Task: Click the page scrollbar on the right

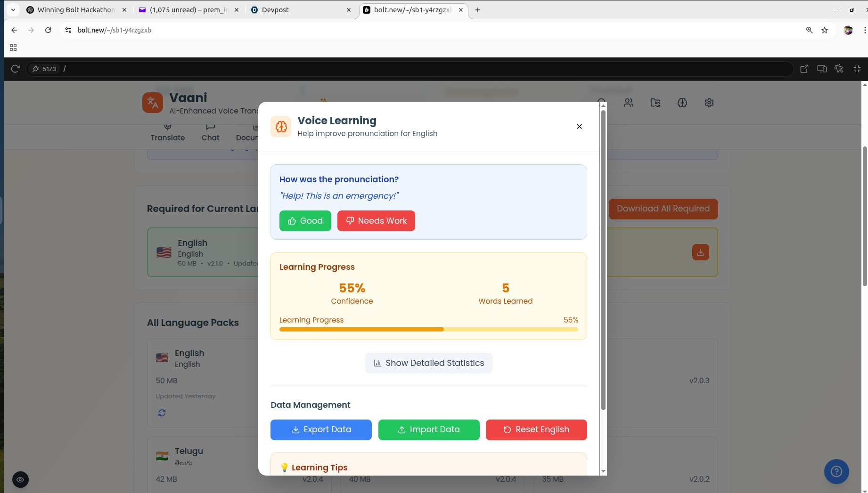Action: coord(865,217)
